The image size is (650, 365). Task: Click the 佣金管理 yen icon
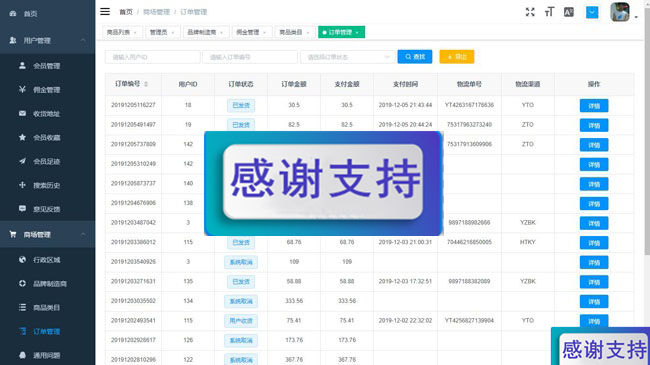[22, 89]
